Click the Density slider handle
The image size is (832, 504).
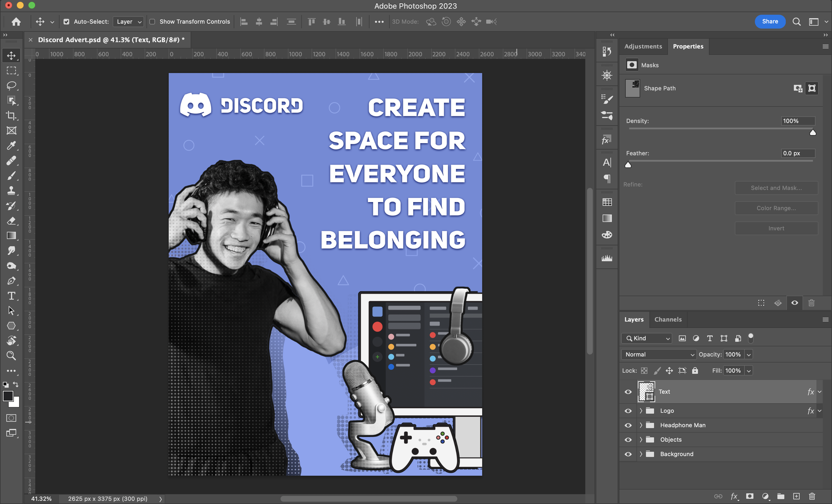(813, 132)
